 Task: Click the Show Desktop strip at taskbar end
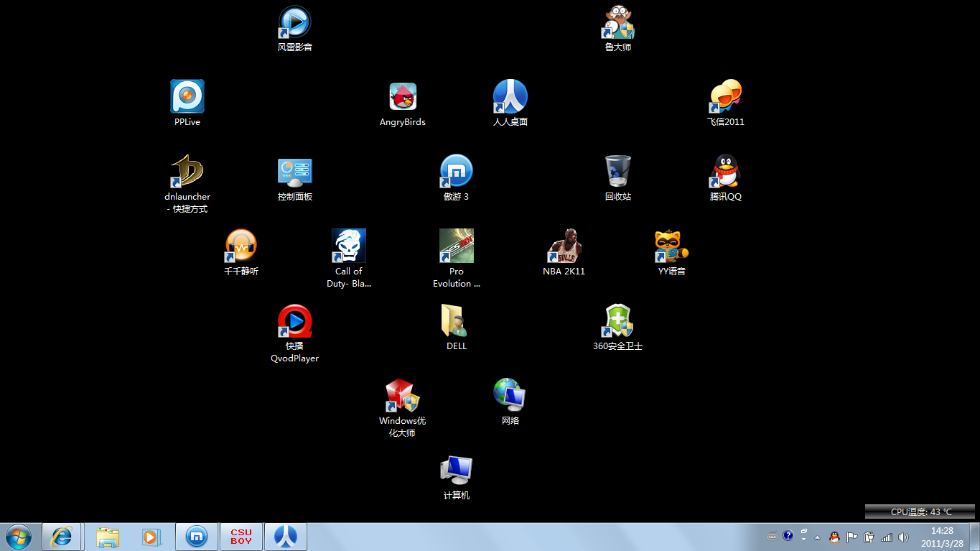click(x=974, y=537)
